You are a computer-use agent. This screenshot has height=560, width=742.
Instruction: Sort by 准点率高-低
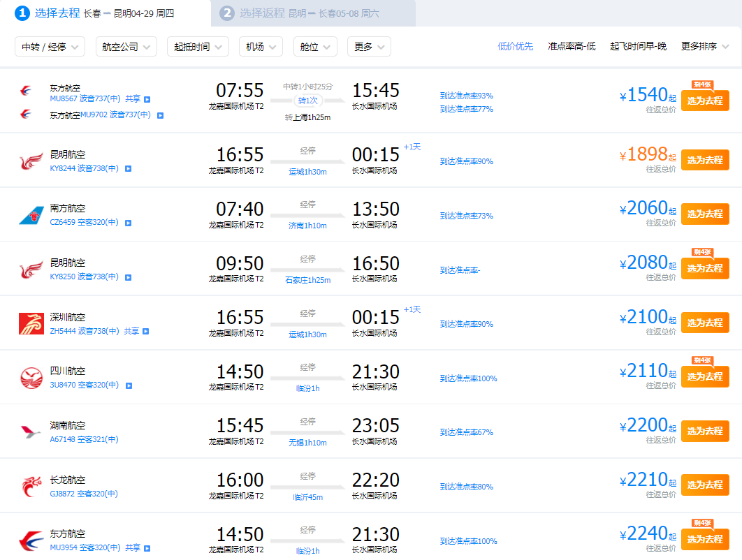[572, 46]
